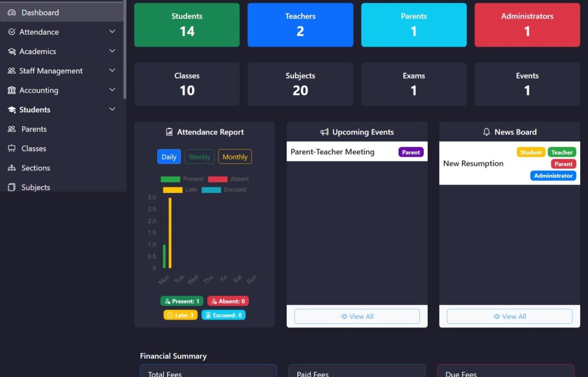Click the Staff Management people icon

pyautogui.click(x=12, y=71)
